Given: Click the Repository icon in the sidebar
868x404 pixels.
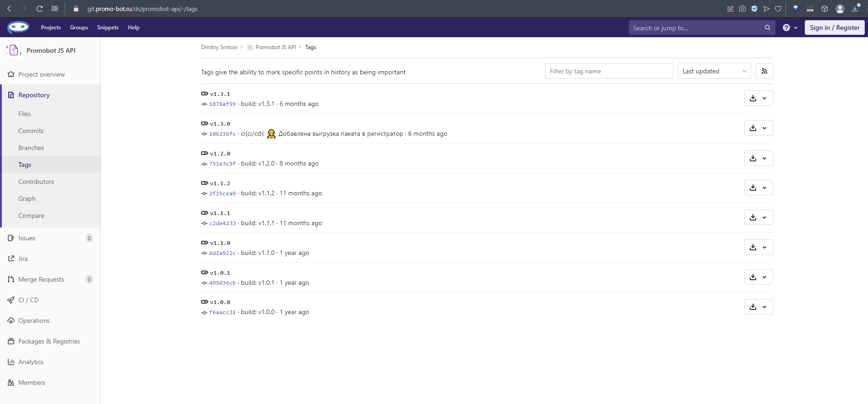Looking at the screenshot, I should coord(11,95).
